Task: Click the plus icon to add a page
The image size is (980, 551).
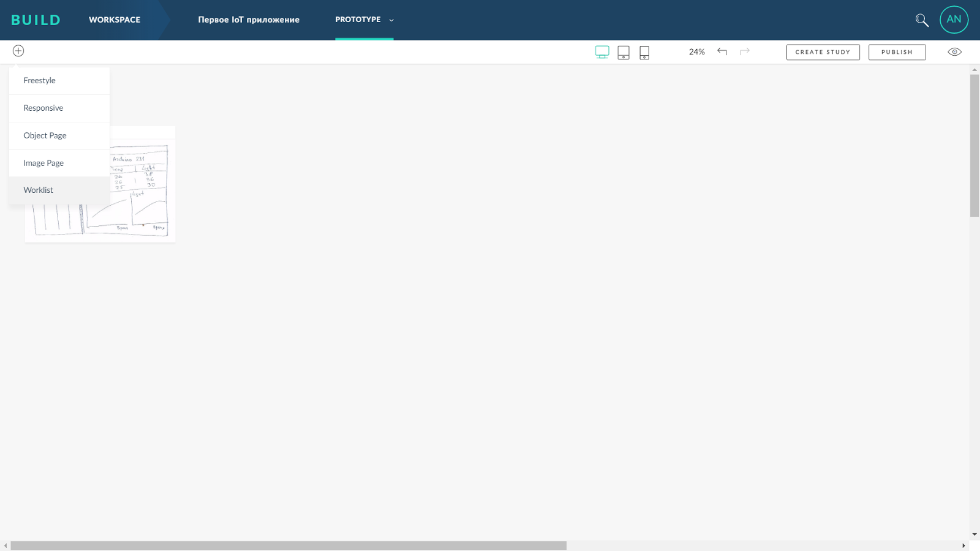Action: click(18, 51)
